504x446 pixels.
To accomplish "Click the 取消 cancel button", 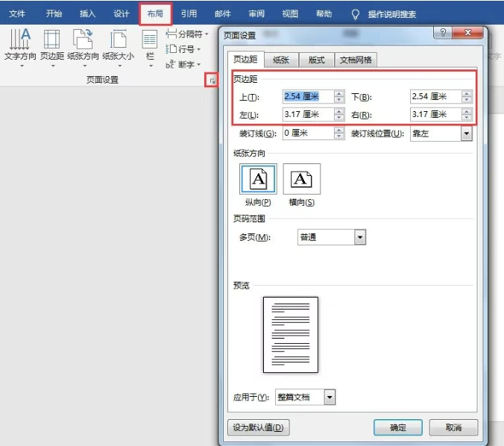I will coord(453,427).
